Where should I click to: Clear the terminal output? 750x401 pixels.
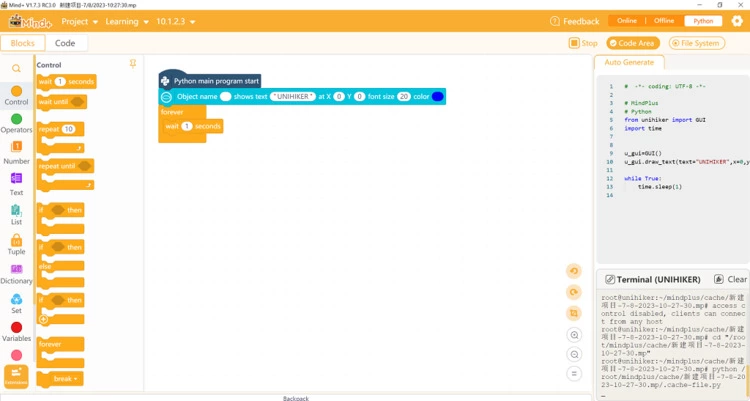pos(731,279)
